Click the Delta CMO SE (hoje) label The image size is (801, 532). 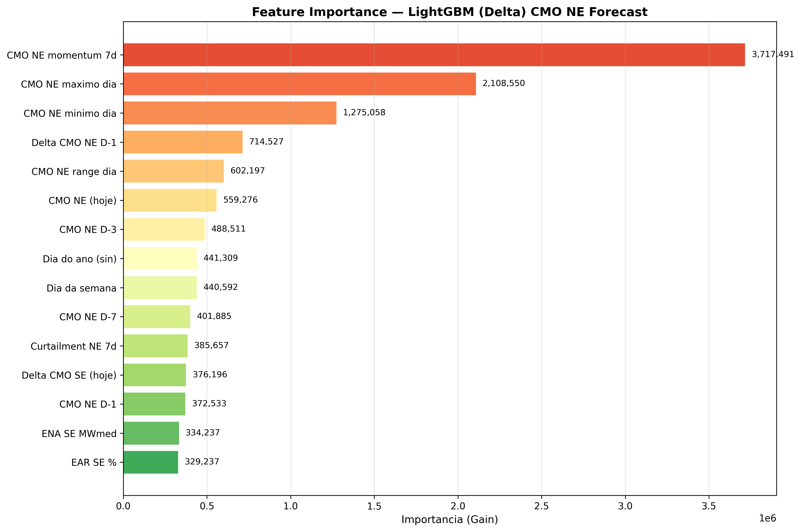point(69,375)
